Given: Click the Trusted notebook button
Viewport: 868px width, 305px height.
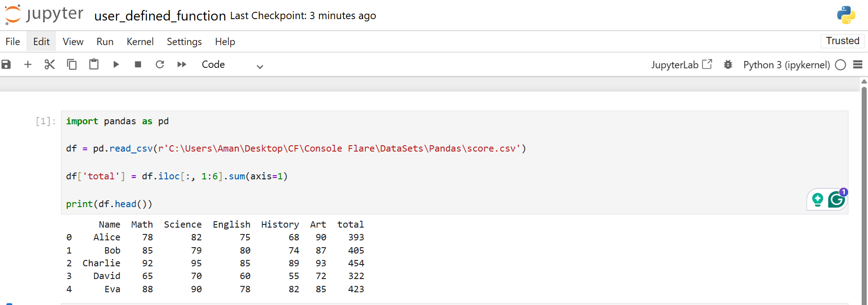Looking at the screenshot, I should coord(843,41).
